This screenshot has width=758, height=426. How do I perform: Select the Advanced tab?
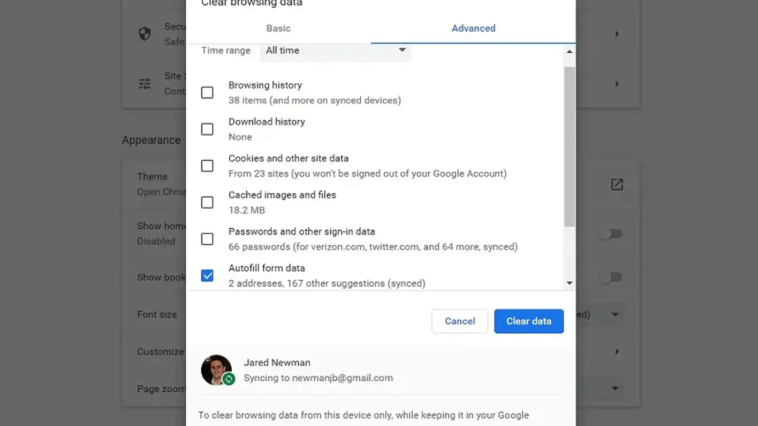[x=473, y=28]
